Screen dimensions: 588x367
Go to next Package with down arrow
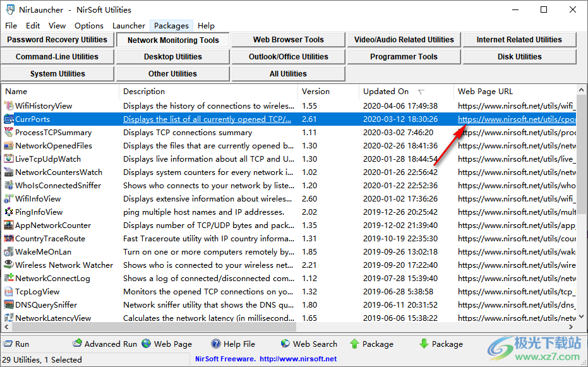point(441,344)
